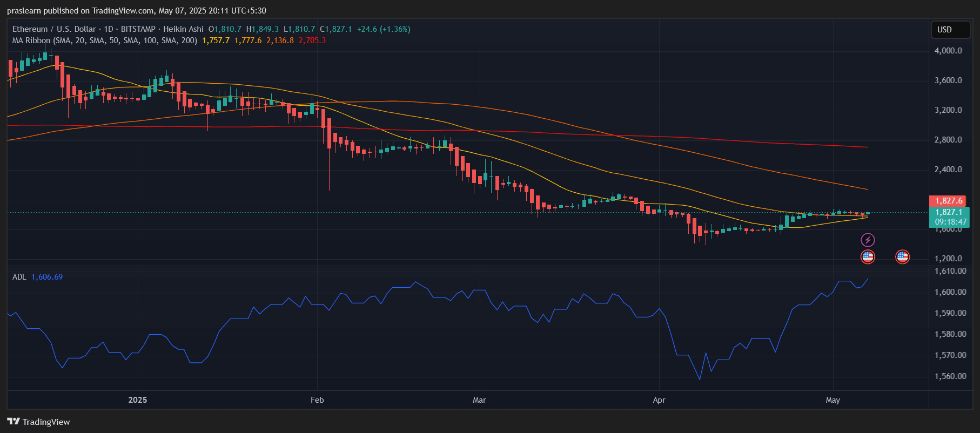The width and height of the screenshot is (980, 433).
Task: Click the 4,000.0 level on the price scale
Action: coord(948,51)
